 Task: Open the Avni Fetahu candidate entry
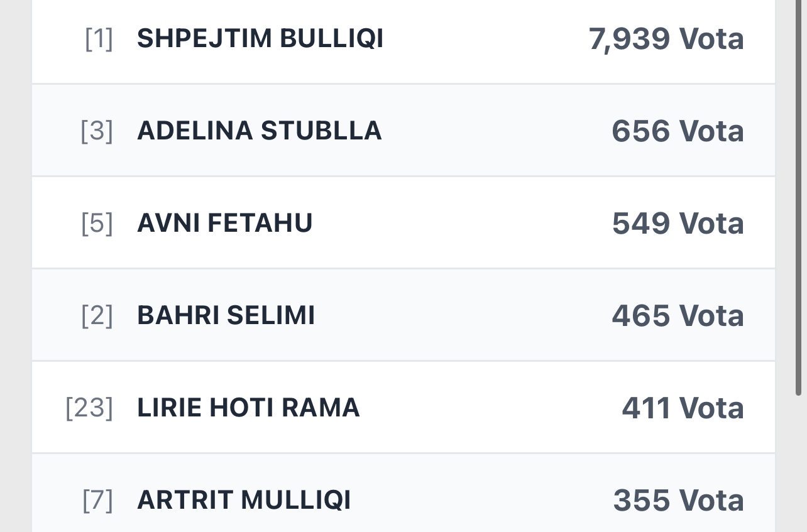pyautogui.click(x=224, y=223)
